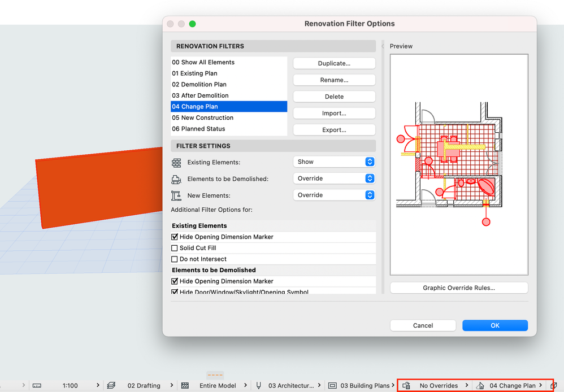The height and width of the screenshot is (392, 564).
Task: Click the green zoom button of the dialog
Action: click(193, 24)
